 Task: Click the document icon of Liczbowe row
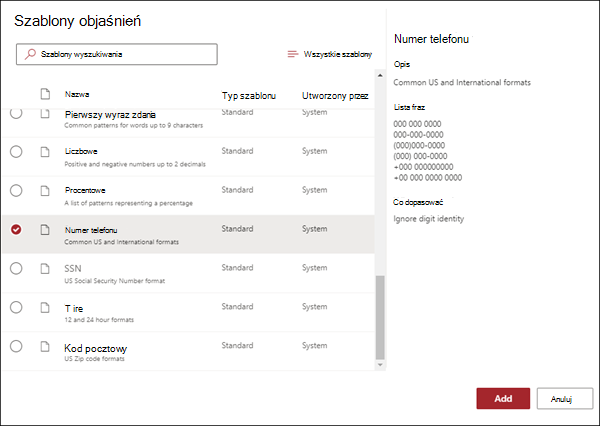click(x=45, y=152)
